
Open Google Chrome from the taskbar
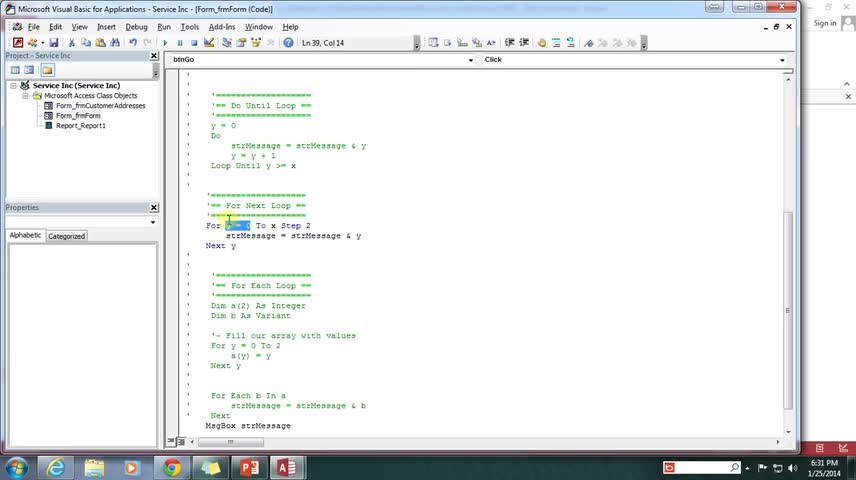(172, 467)
